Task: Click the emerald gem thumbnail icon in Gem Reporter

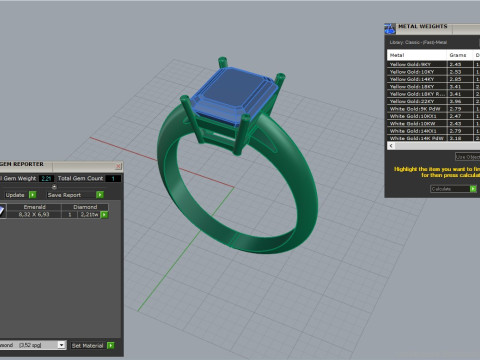Action: pyautogui.click(x=2, y=211)
